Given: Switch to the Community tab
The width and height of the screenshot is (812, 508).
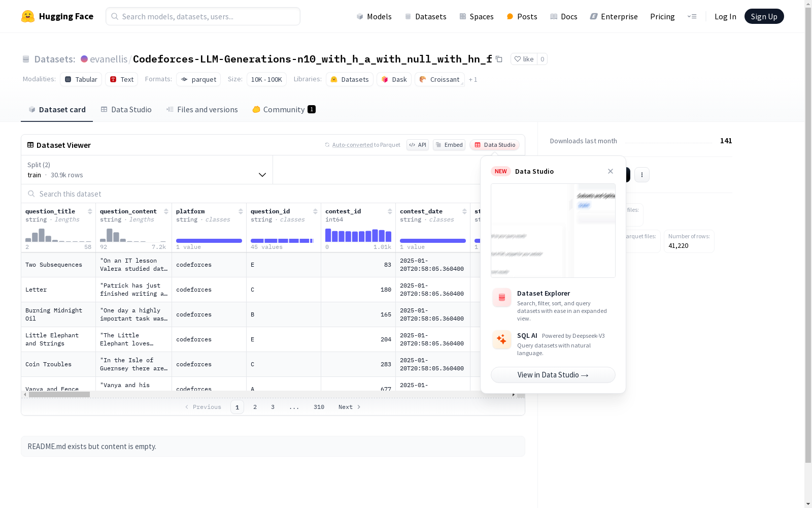Looking at the screenshot, I should pos(284,110).
